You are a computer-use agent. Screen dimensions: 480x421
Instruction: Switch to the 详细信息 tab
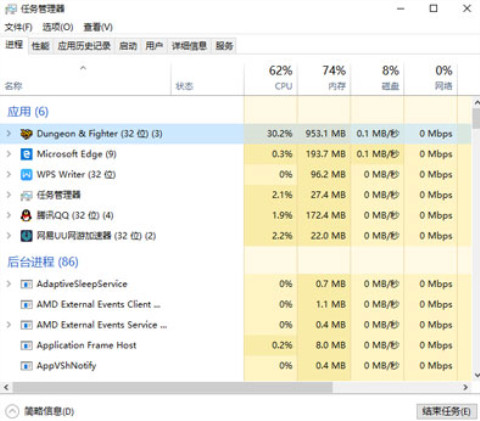pos(189,46)
